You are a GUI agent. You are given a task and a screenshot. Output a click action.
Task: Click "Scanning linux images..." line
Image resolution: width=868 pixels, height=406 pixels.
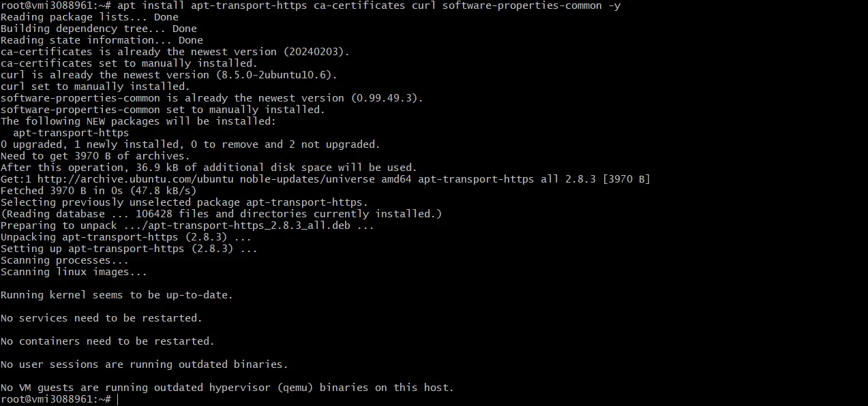pyautogui.click(x=74, y=272)
